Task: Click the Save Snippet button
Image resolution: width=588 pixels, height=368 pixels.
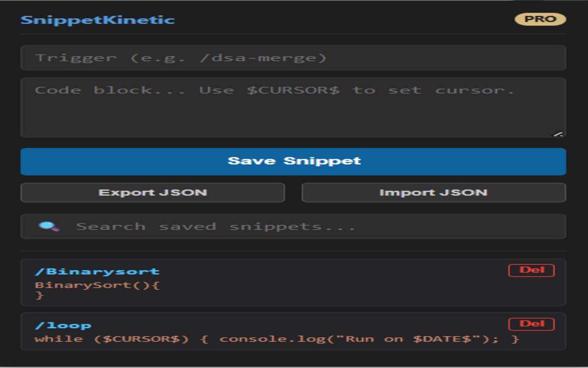Action: point(293,161)
